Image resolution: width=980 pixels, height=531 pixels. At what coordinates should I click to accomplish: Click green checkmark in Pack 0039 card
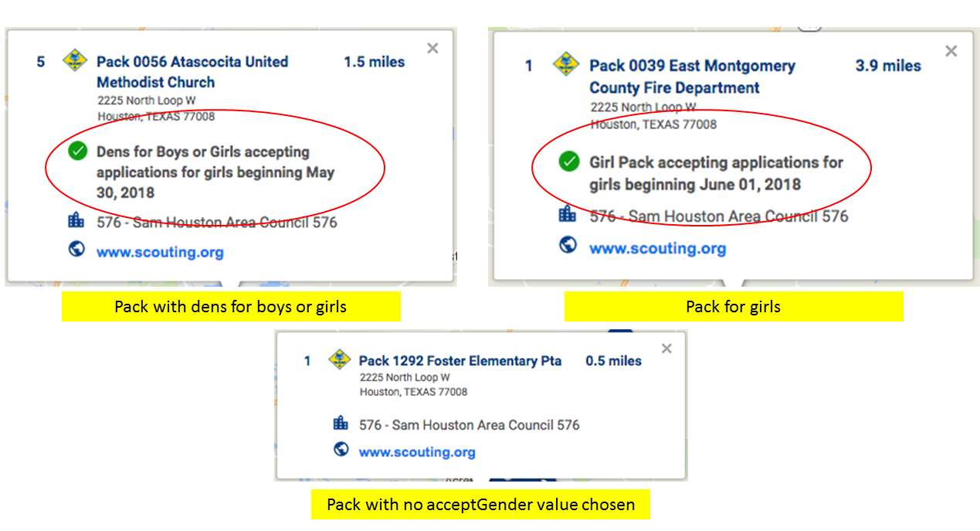(569, 162)
